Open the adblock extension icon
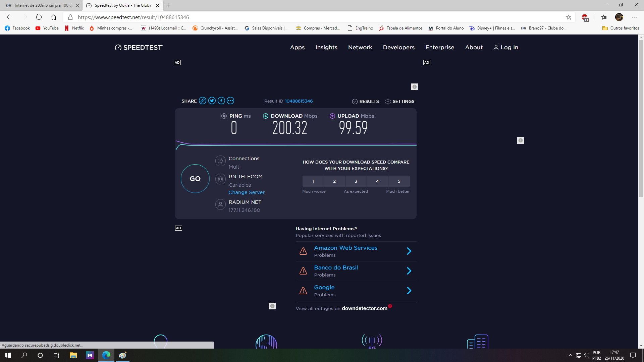644x362 pixels. [585, 17]
